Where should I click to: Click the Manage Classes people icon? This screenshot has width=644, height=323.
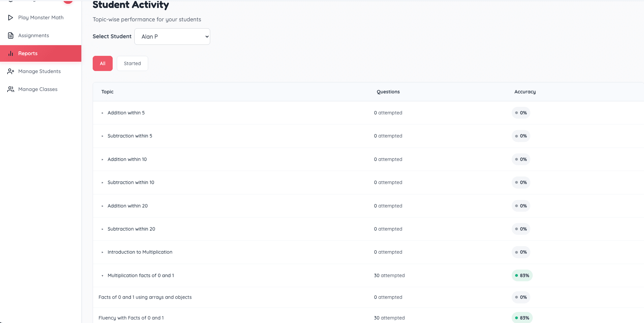tap(11, 89)
